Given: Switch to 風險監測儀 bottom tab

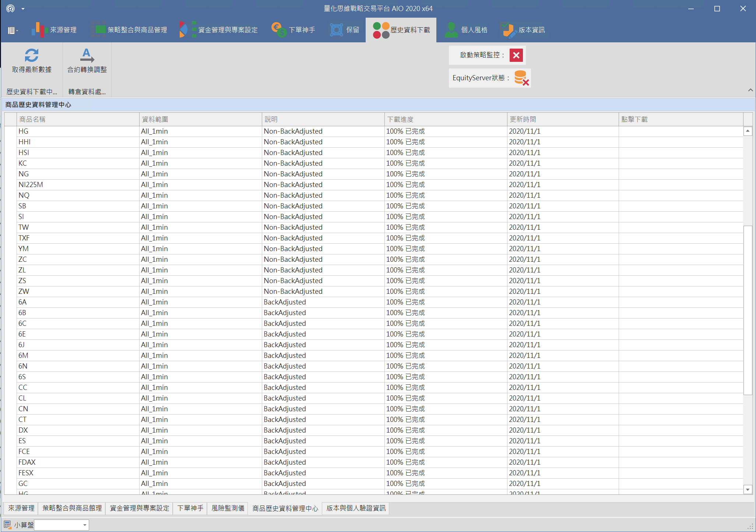Looking at the screenshot, I should [228, 508].
